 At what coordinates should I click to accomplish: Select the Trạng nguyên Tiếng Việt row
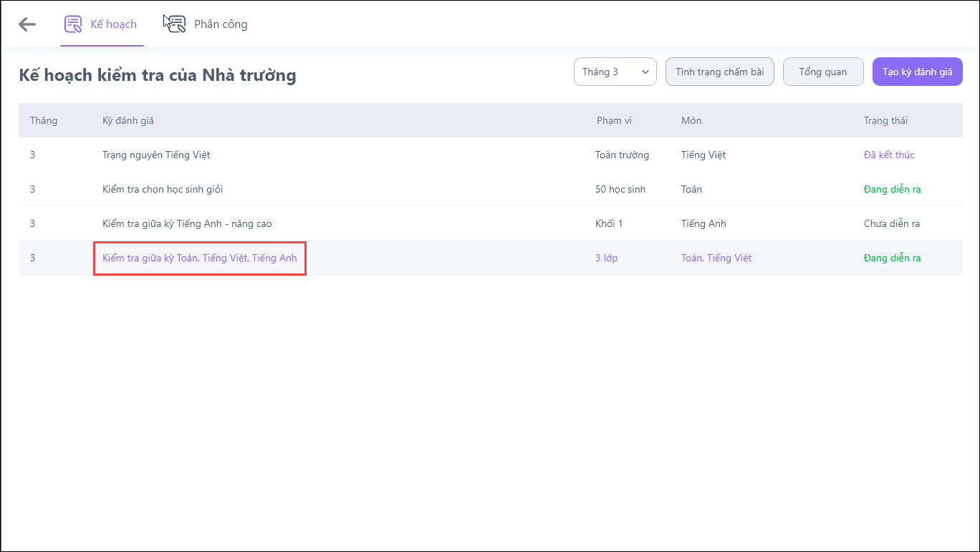click(156, 155)
